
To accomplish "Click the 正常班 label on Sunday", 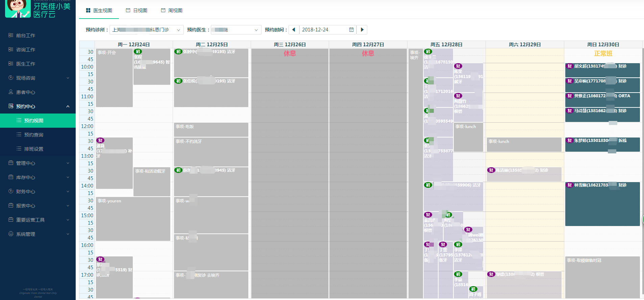I will [x=603, y=53].
